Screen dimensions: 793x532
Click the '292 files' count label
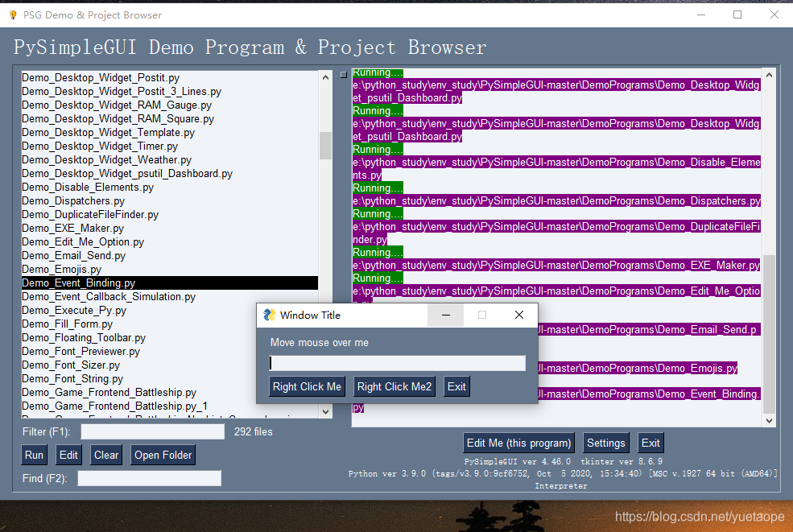[253, 432]
